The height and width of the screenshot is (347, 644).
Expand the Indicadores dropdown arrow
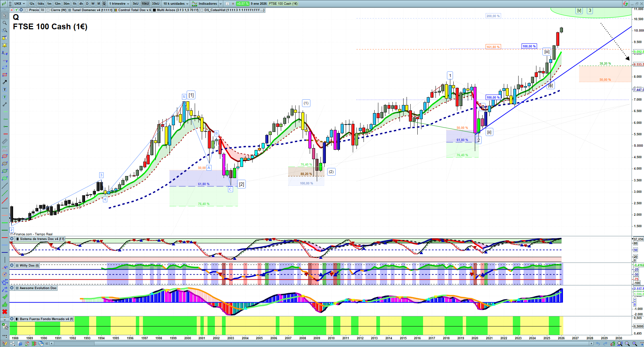pyautogui.click(x=221, y=4)
